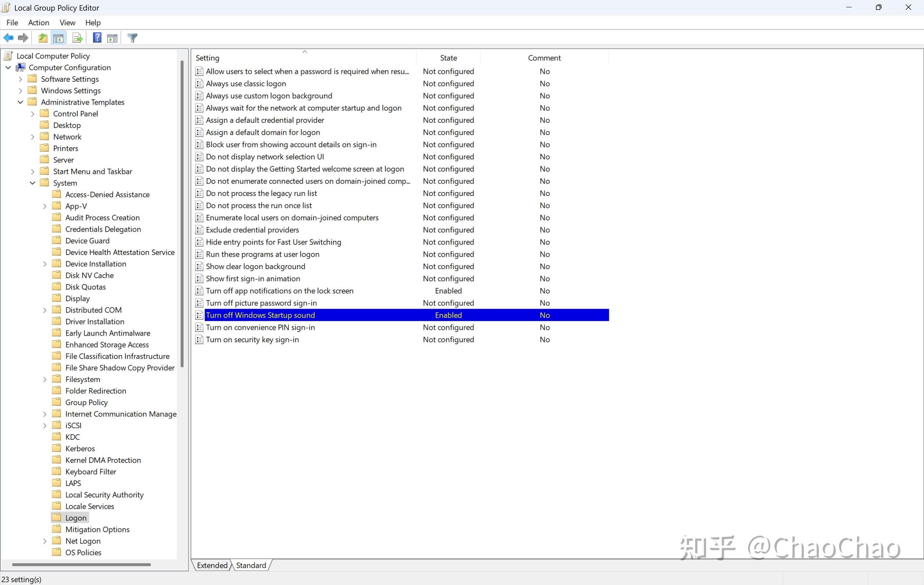Toggle the Show/Hide Console Tree icon
Image resolution: width=924 pixels, height=585 pixels.
(58, 38)
